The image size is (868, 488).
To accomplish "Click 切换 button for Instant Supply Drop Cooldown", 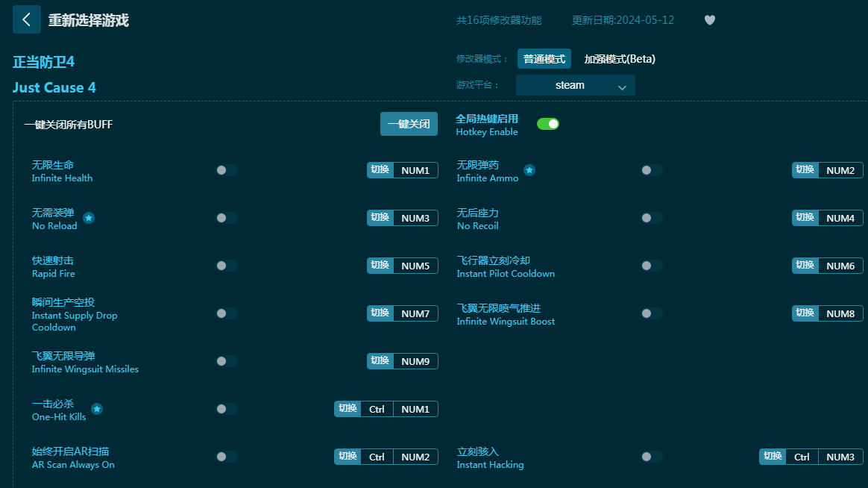I will tap(380, 313).
